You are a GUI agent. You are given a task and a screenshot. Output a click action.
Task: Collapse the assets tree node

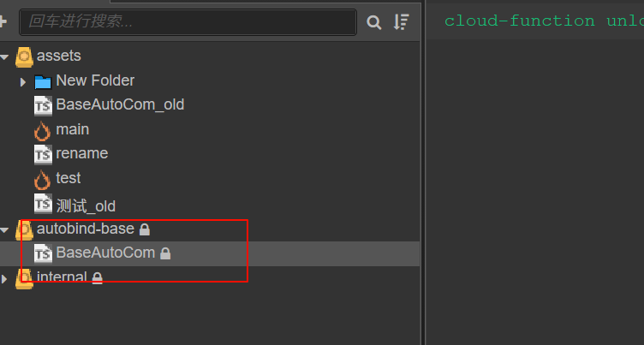[x=5, y=57]
